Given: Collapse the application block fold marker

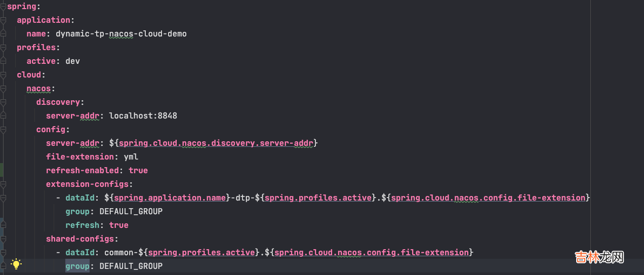Looking at the screenshot, I should 3,20.
